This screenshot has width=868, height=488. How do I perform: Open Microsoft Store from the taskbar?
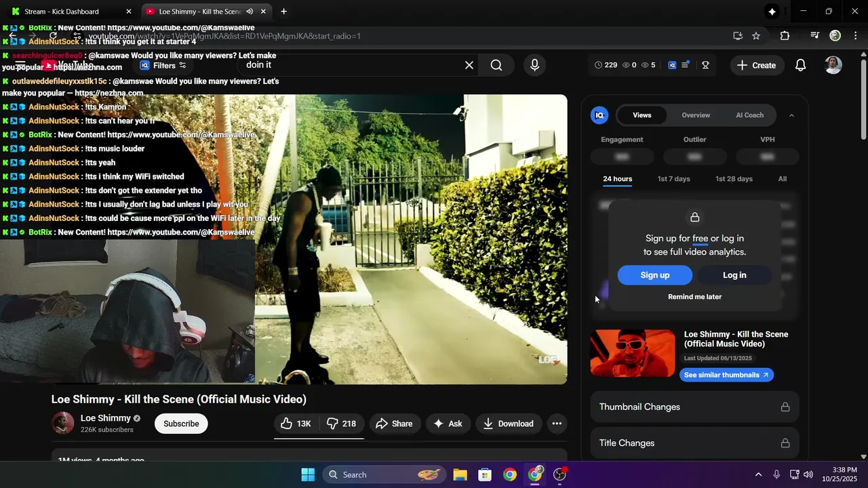(x=485, y=474)
